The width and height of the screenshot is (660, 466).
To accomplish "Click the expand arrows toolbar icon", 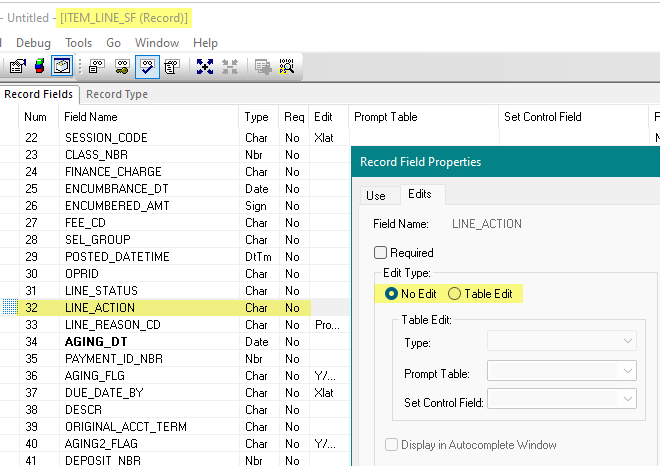I will tap(205, 67).
